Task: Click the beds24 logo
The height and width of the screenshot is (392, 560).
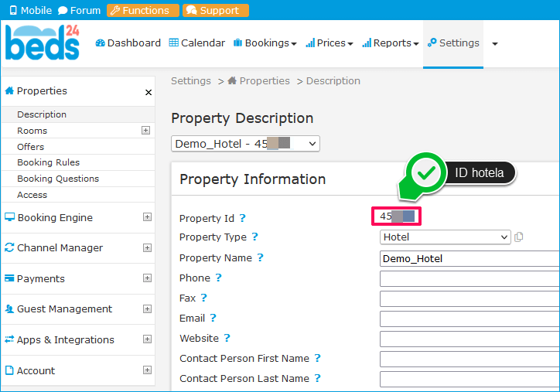Action: tap(43, 43)
